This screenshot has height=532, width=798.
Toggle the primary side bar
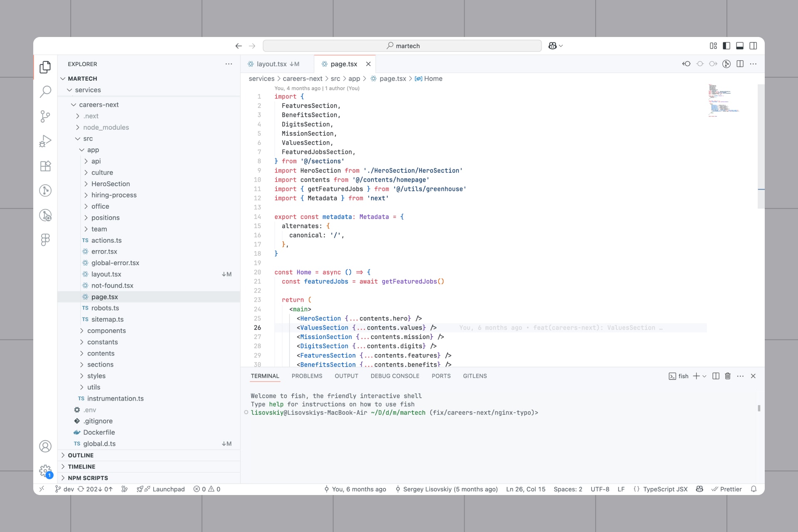tap(727, 46)
